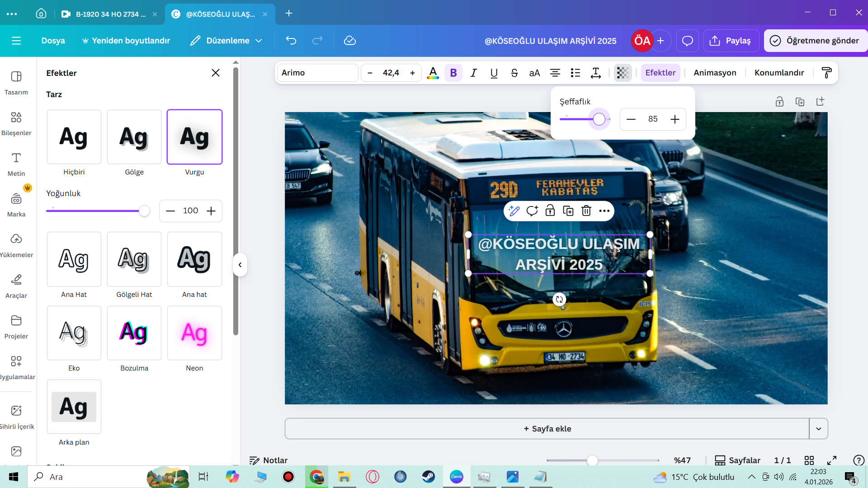Select the Neon text effect thumbnail
This screenshot has width=868, height=488.
(194, 333)
